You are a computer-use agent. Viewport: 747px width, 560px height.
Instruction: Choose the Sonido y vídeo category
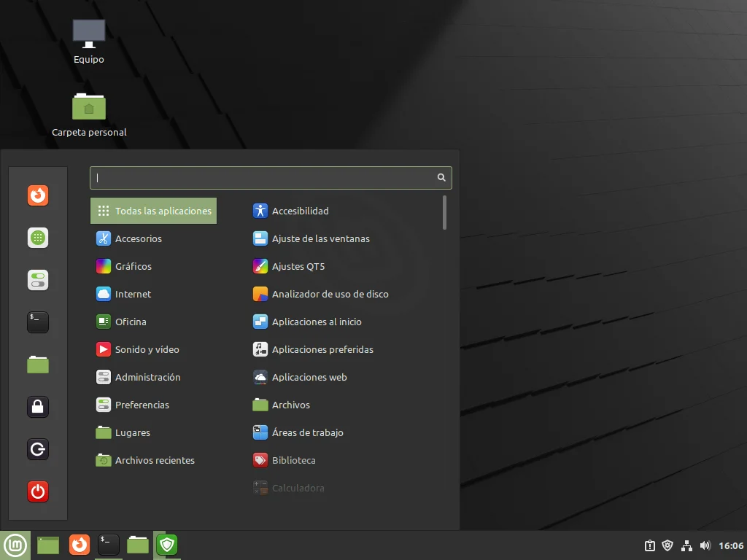coord(147,349)
